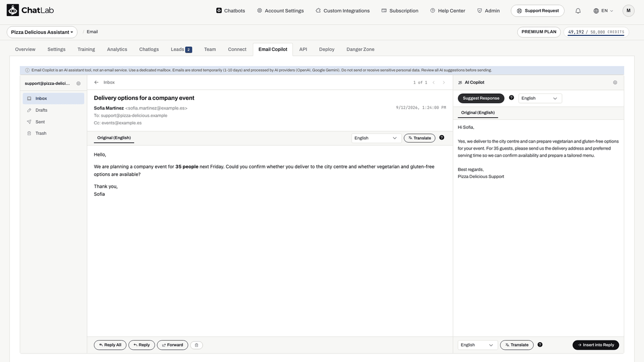Viewport: 644px width, 362px height.
Task: Click the subject Delivery options for a company event
Action: click(144, 98)
